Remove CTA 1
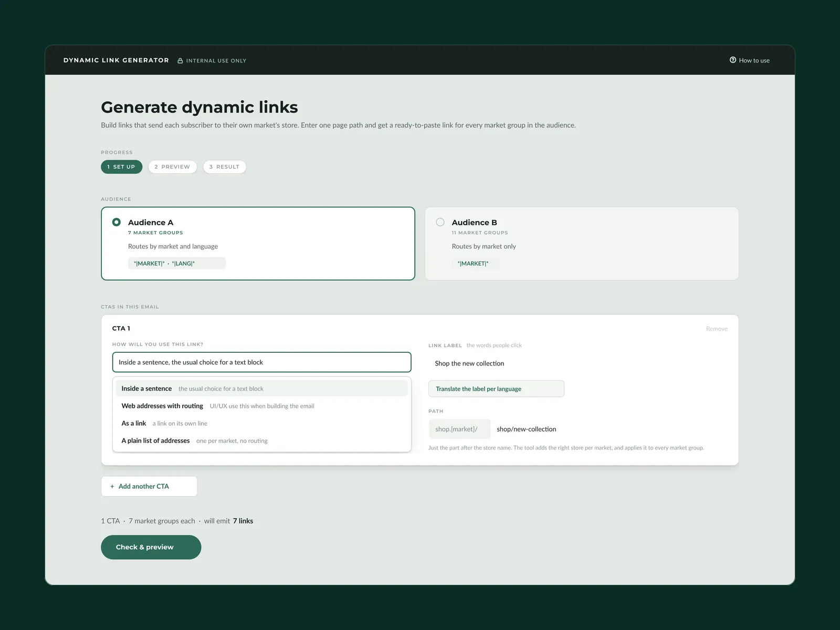 (x=717, y=329)
